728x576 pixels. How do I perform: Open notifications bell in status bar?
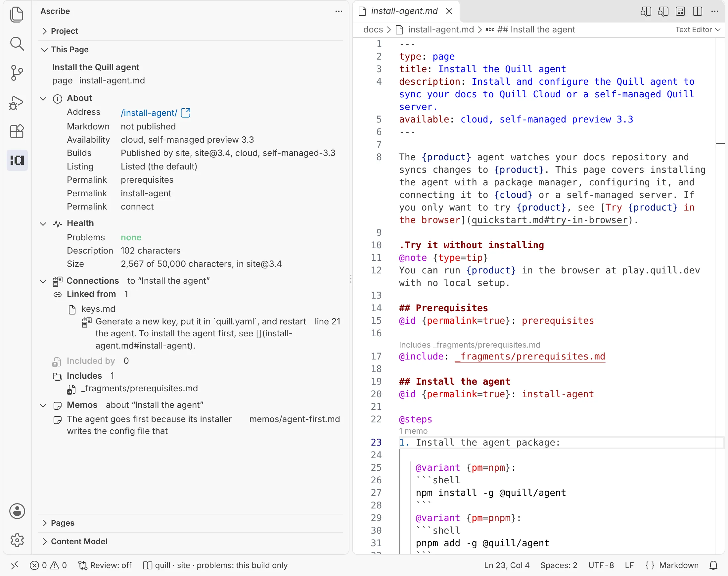pyautogui.click(x=713, y=565)
